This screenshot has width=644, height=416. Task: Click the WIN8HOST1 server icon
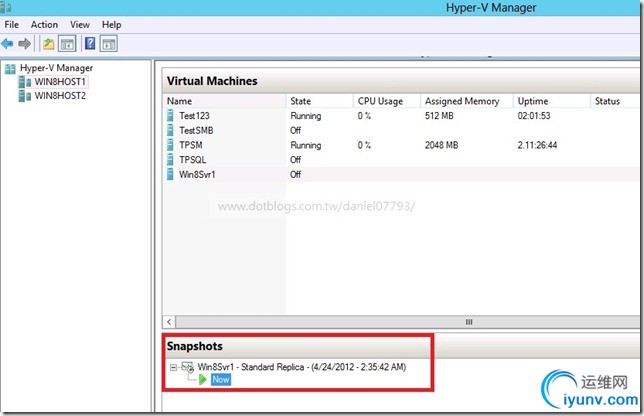click(x=25, y=82)
